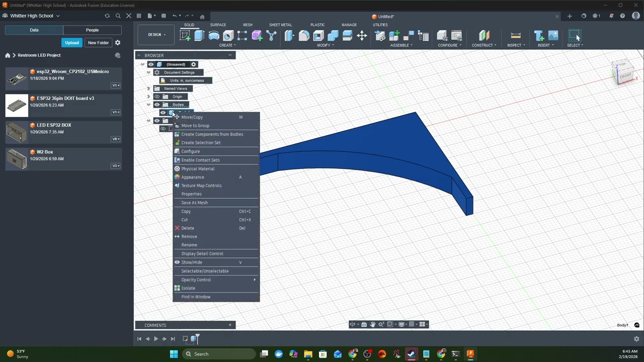Open the display settings monitor icon
The width and height of the screenshot is (644, 362).
tap(401, 324)
